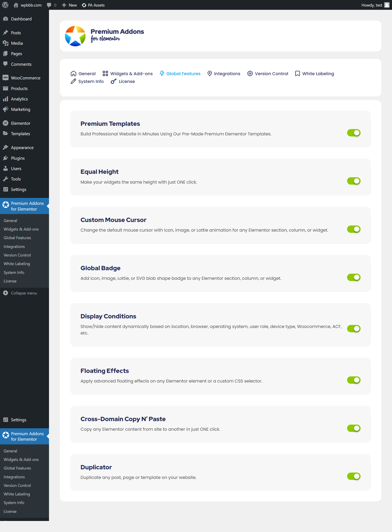Click the lightning bolt icon of Global Features
392x532 pixels.
pyautogui.click(x=162, y=74)
